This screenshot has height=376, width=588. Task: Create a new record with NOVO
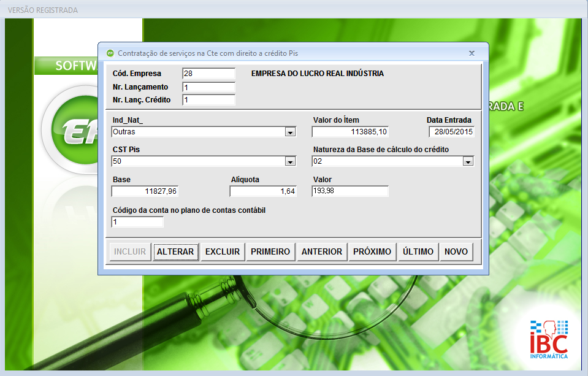point(456,251)
